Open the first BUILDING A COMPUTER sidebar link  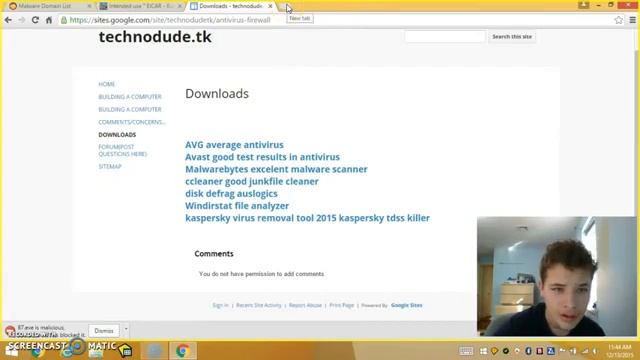pyautogui.click(x=130, y=97)
